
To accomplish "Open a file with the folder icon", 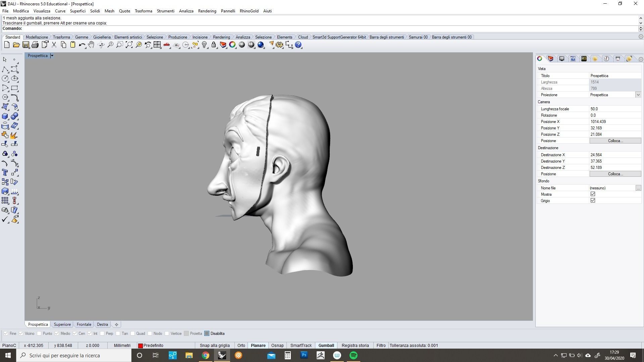I will click(16, 45).
